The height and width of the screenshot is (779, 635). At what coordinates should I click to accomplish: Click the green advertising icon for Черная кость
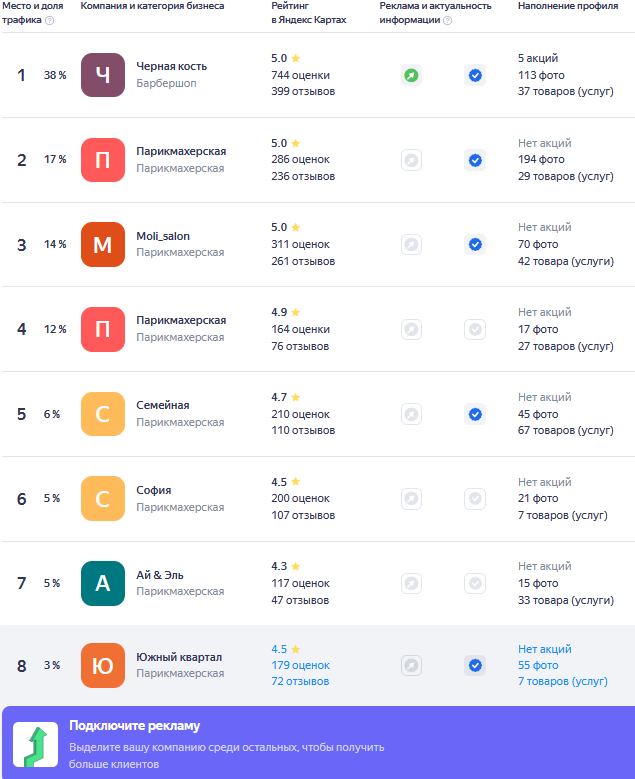411,75
